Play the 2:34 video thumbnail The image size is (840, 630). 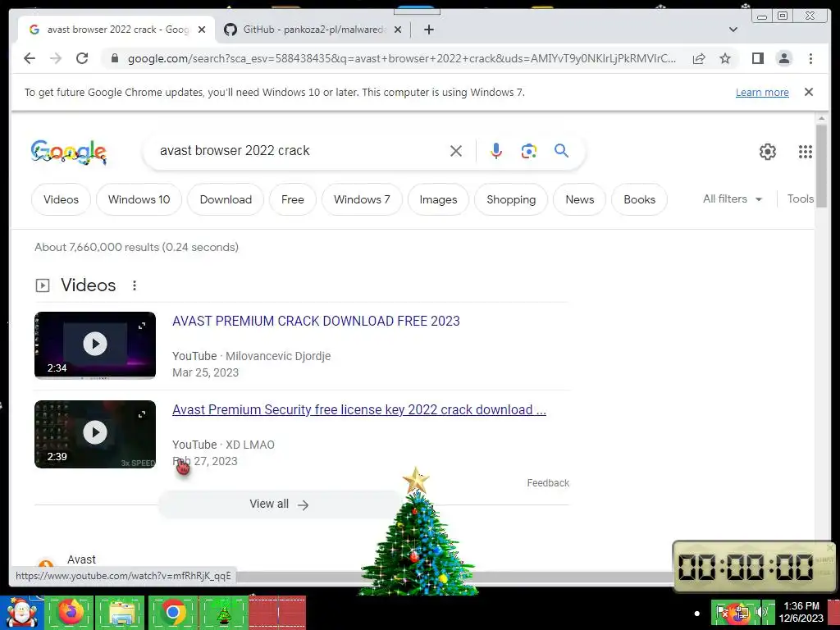95,345
